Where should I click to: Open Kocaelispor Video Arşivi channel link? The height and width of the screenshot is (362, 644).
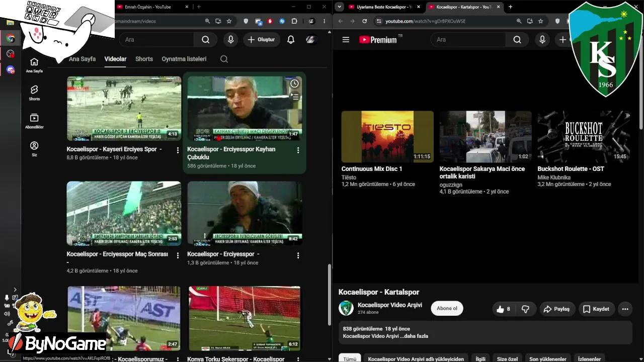pyautogui.click(x=390, y=305)
